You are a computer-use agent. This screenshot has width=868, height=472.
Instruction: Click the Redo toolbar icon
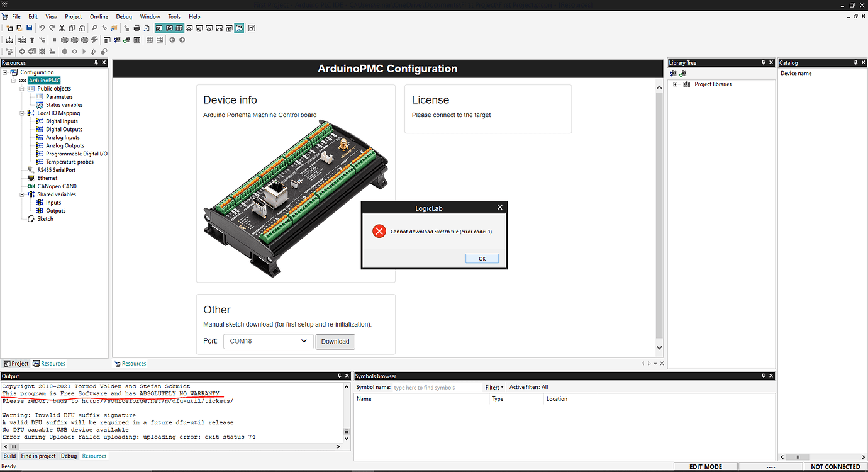51,28
